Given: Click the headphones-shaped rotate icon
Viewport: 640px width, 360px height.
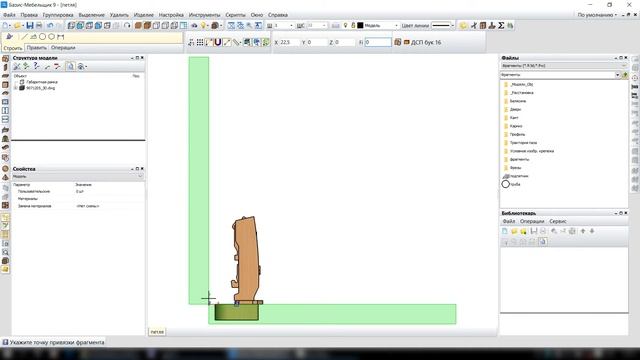Looking at the screenshot, I should pos(127,25).
